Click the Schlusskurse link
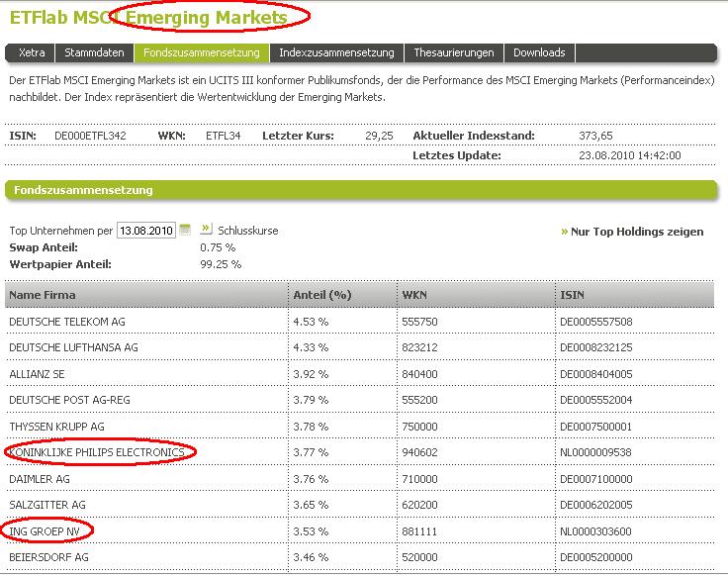Screen dimensions: 728x576 click(248, 231)
